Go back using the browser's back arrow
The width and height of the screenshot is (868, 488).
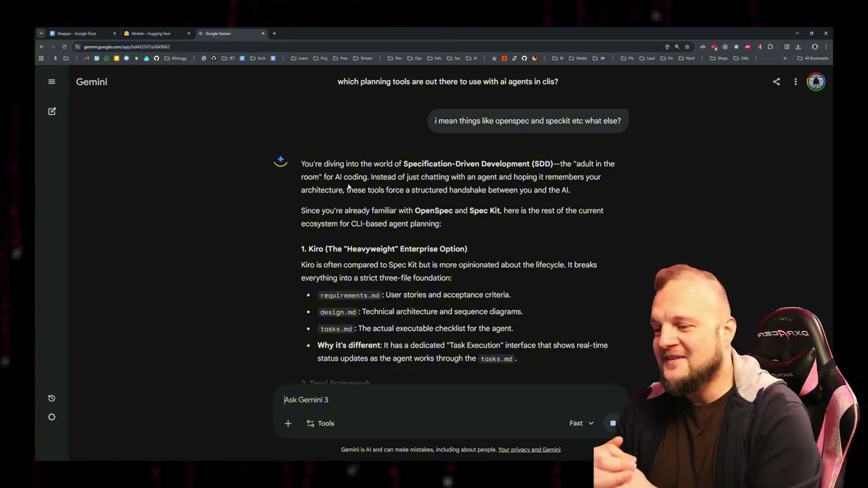coord(42,47)
